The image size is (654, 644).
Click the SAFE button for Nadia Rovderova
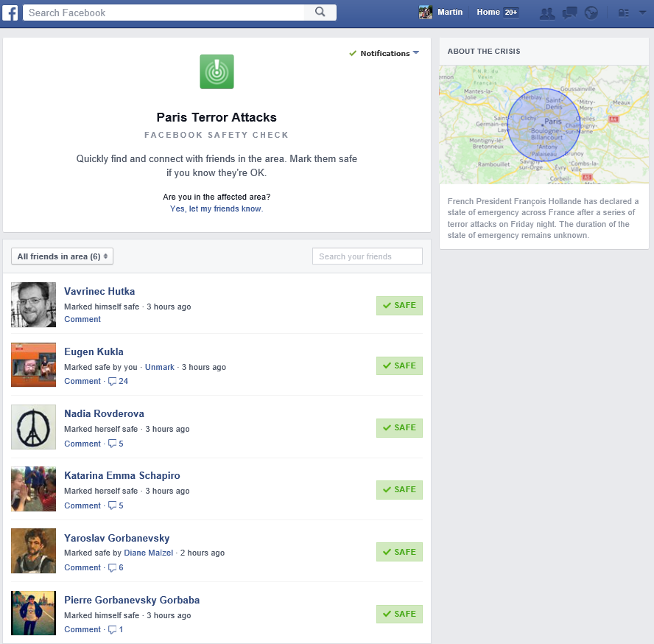[400, 428]
